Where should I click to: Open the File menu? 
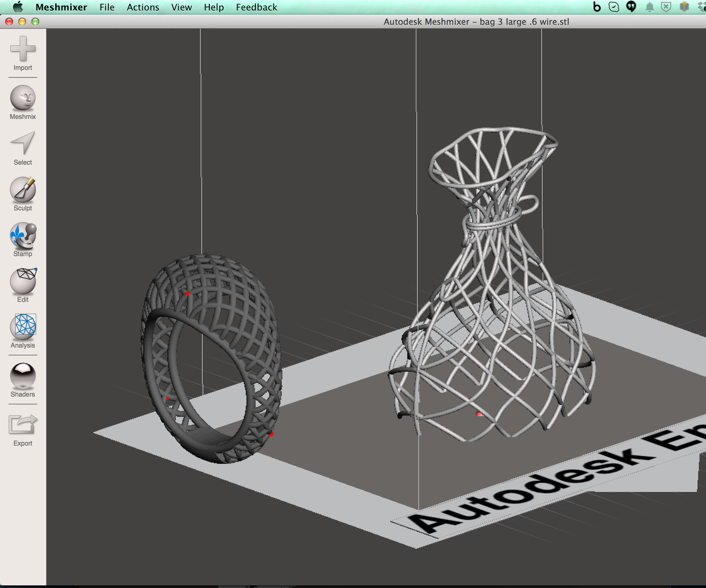108,6
